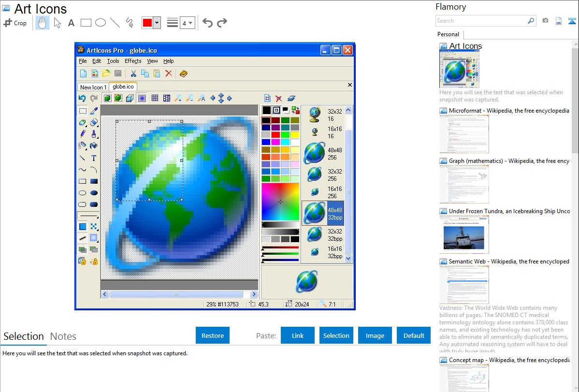Viewport: 579px width, 392px height.
Task: Click the blue channel slider
Action: pyautogui.click(x=280, y=260)
